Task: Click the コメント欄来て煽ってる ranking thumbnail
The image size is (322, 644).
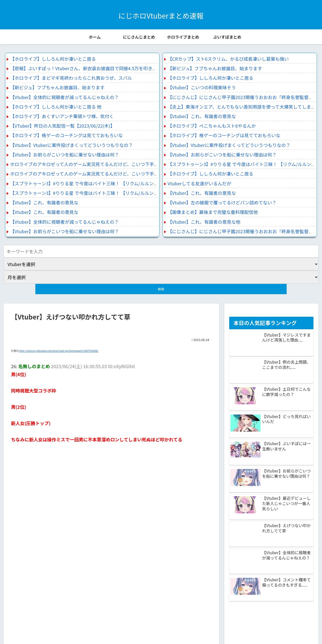Action: coord(245,586)
